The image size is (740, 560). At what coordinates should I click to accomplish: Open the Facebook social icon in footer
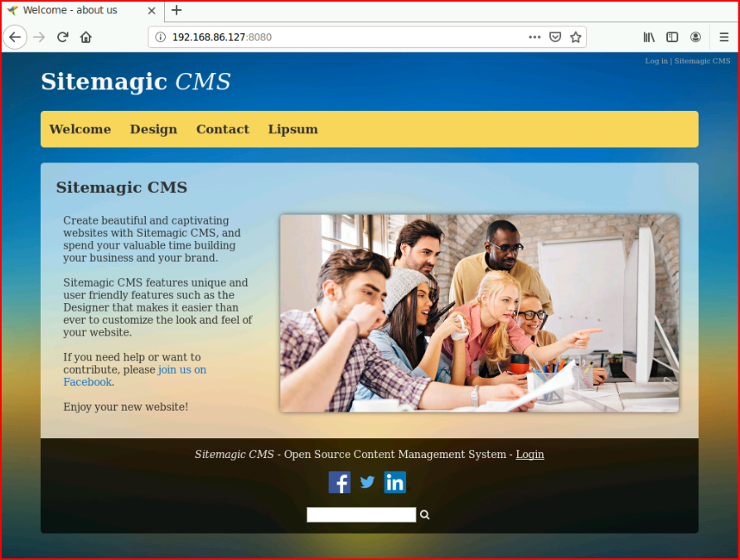pos(339,482)
